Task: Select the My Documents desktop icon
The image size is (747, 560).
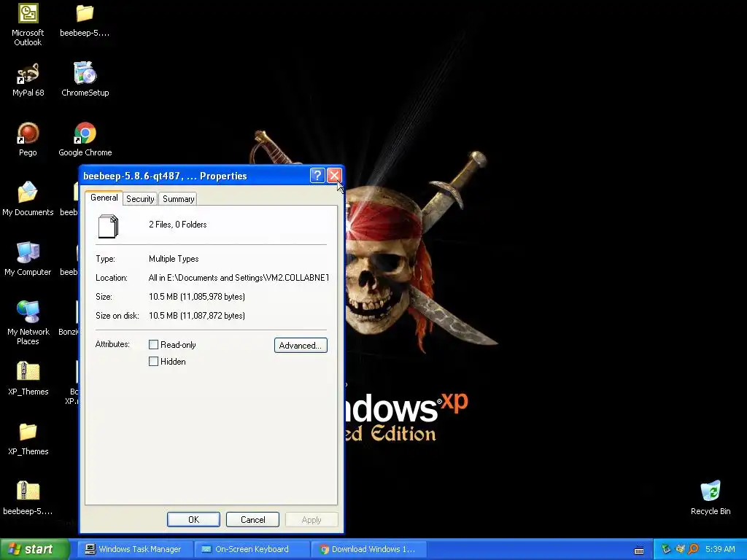Action: (28, 199)
